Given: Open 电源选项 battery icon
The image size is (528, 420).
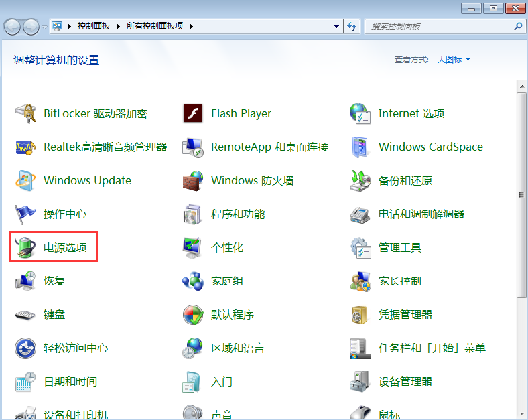Looking at the screenshot, I should [x=25, y=247].
